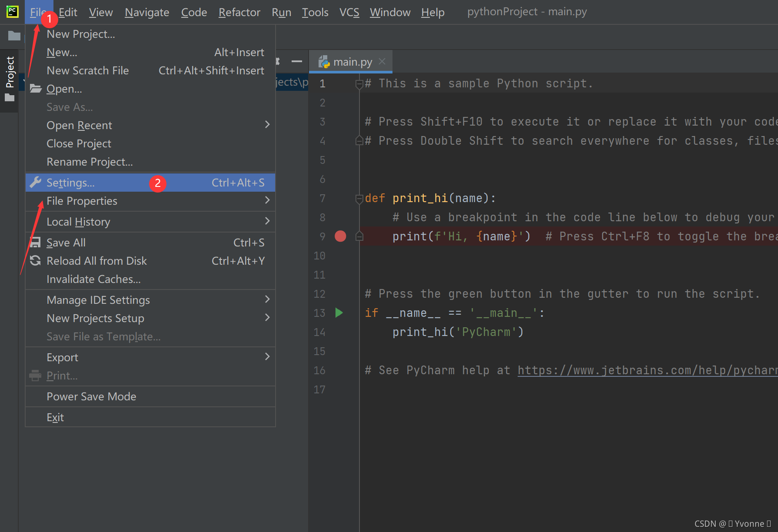Viewport: 778px width, 532px height.
Task: Select Save All menu entry
Action: 150,243
